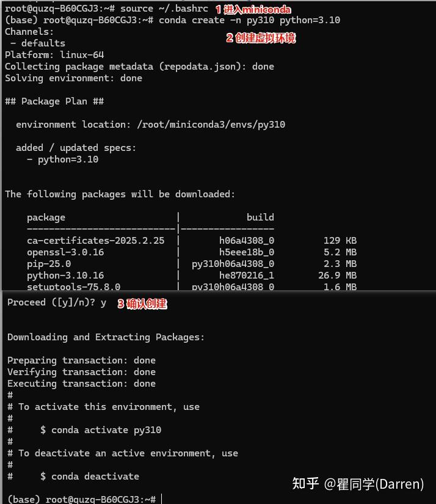Click the /root/miniconda3/envs/py310 environment path
Viewport: 436px width, 504px height.
point(211,125)
